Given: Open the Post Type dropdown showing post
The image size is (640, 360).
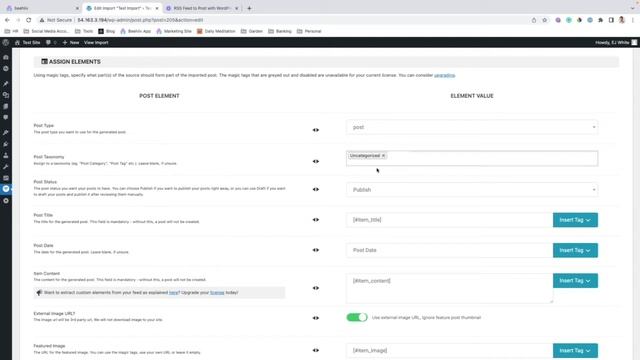Looking at the screenshot, I should pos(472,127).
